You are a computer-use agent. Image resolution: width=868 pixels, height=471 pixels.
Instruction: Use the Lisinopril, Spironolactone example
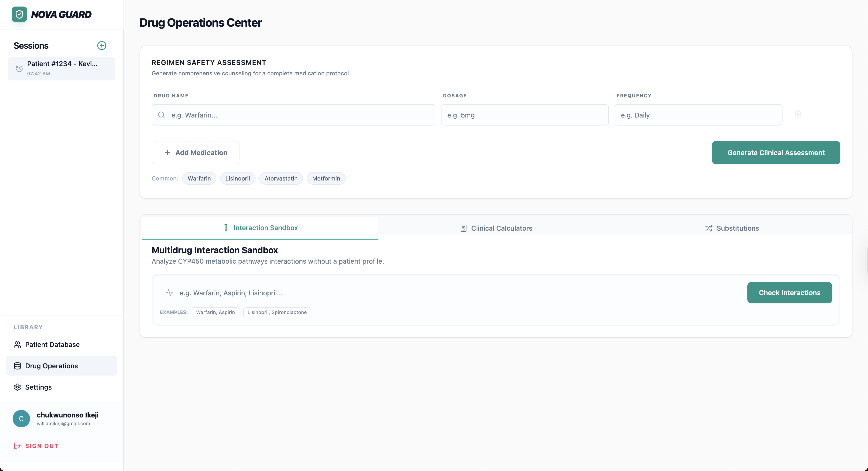(x=277, y=312)
